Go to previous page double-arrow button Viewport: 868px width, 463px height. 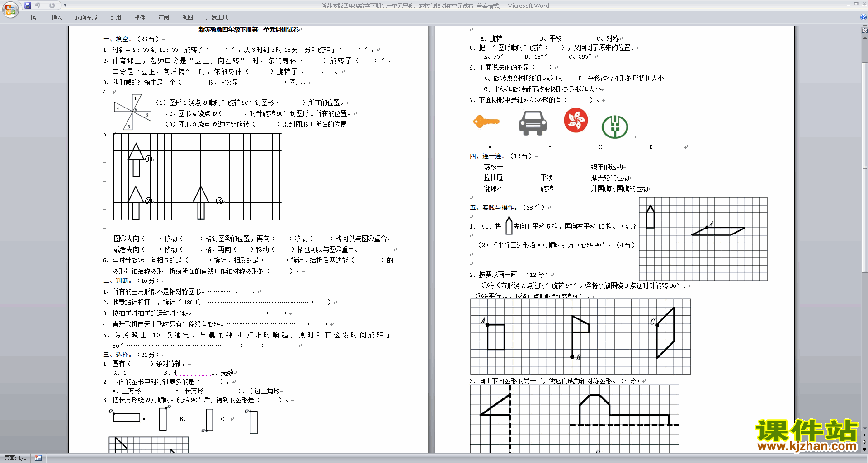(x=864, y=435)
